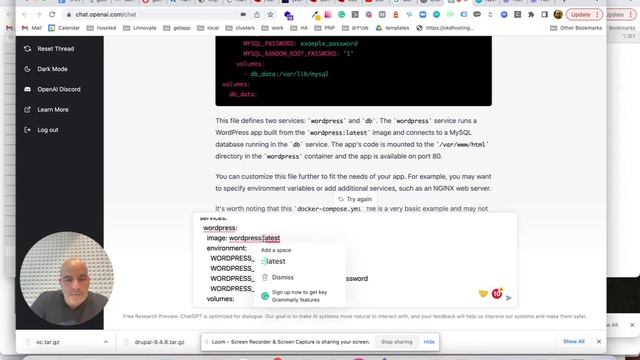Open the Learn More external-link icon
Viewport: 640px width, 360px height.
click(27, 109)
